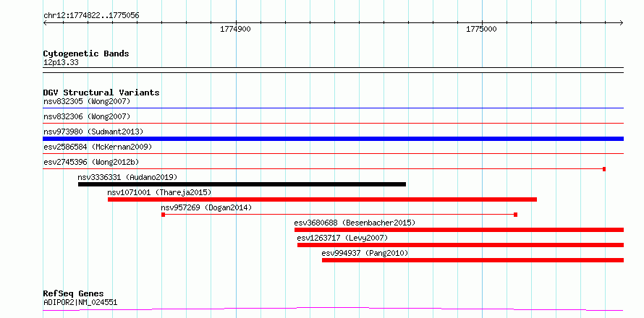Click the thin blue nsv832305 variant line
Viewport: 644px width, 318px height.
pyautogui.click(x=334, y=108)
